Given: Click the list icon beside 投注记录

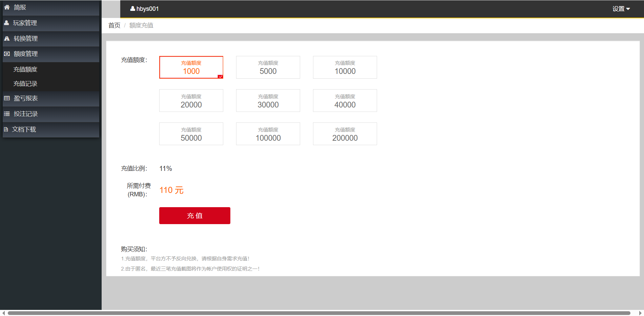Looking at the screenshot, I should pos(7,114).
